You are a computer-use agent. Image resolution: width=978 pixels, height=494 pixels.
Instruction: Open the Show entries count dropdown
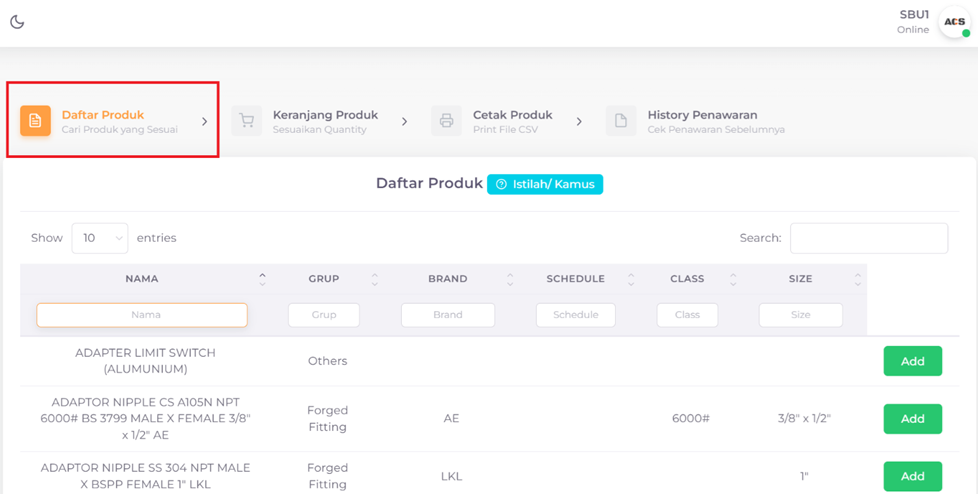pyautogui.click(x=100, y=238)
